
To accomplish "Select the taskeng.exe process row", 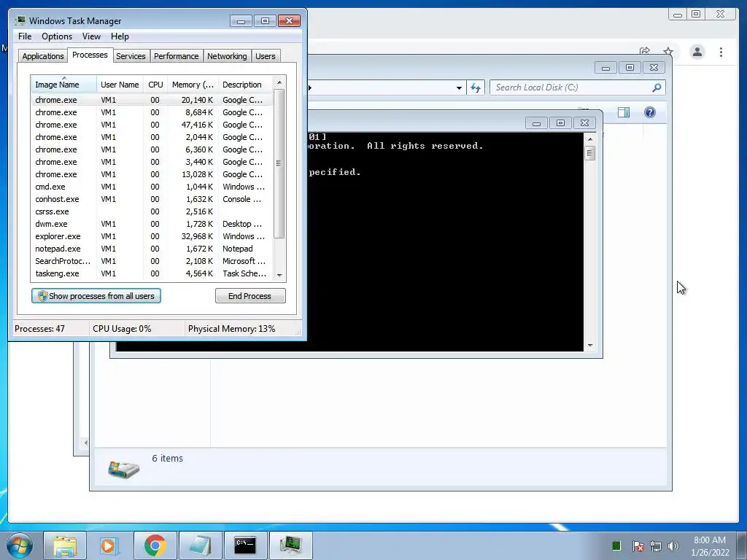I will tap(152, 273).
